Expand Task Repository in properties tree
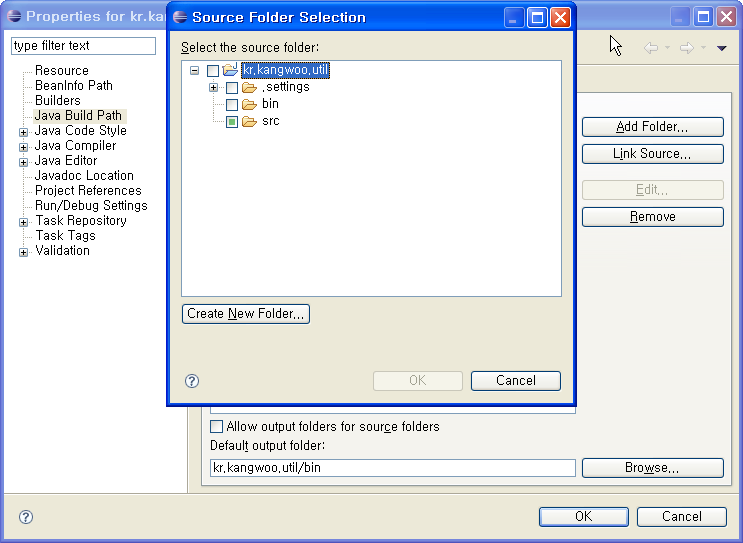 23,222
